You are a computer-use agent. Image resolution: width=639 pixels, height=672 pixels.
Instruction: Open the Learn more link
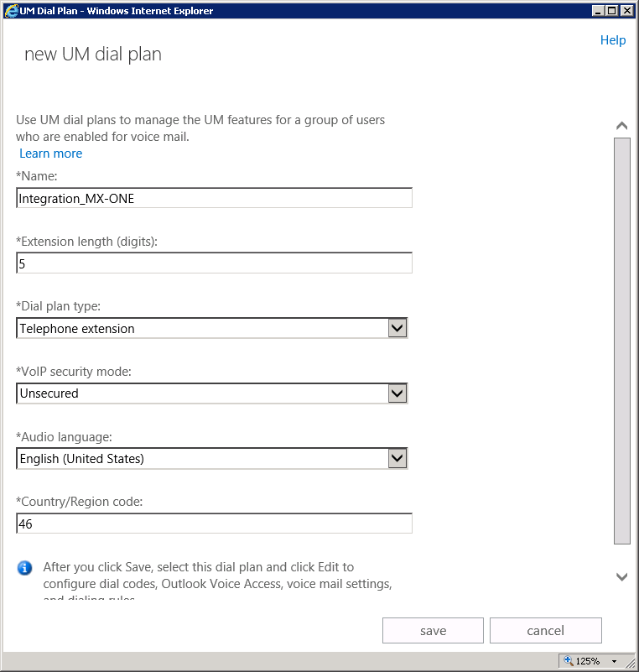pyautogui.click(x=51, y=154)
